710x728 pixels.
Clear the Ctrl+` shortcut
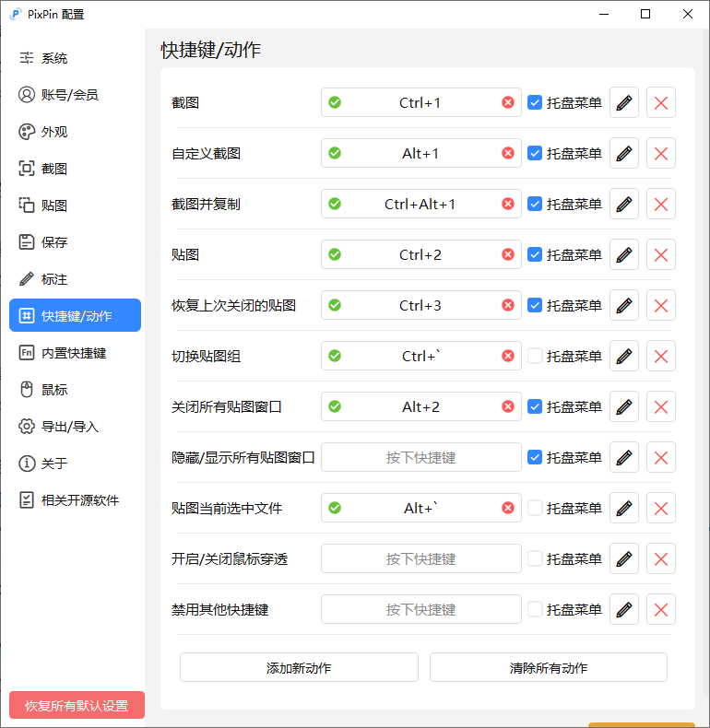[x=508, y=356]
